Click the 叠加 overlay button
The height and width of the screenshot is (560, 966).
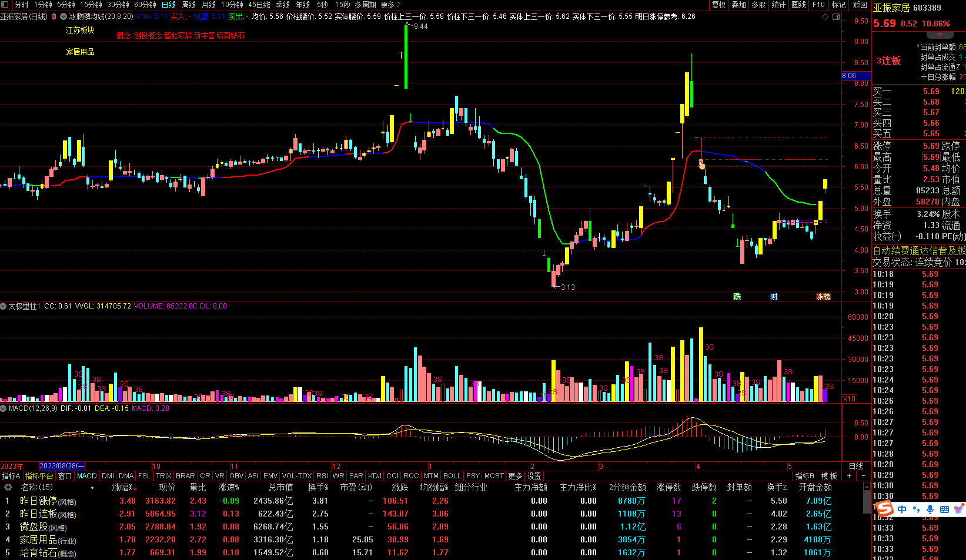click(739, 5)
